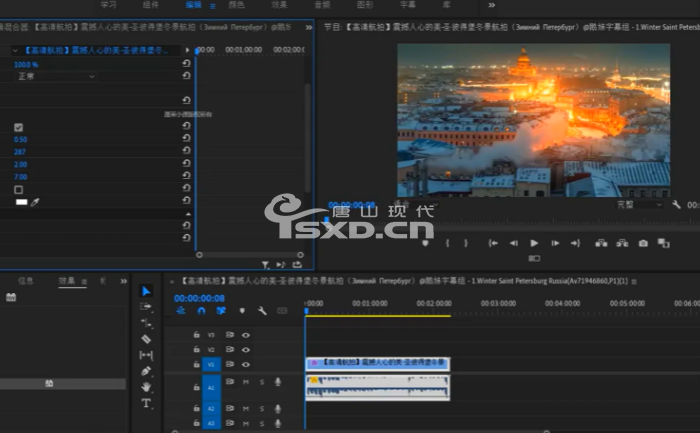Image resolution: width=700 pixels, height=433 pixels.
Task: Step forward one frame
Action: click(555, 243)
